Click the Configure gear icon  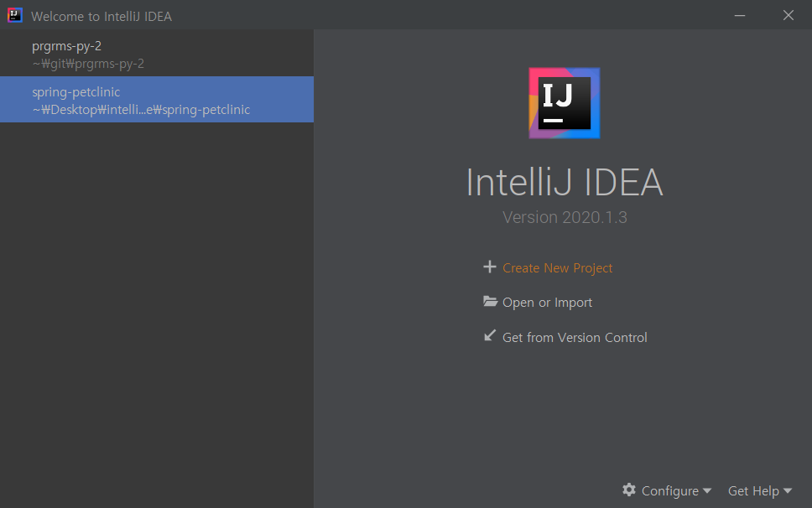[x=629, y=490]
